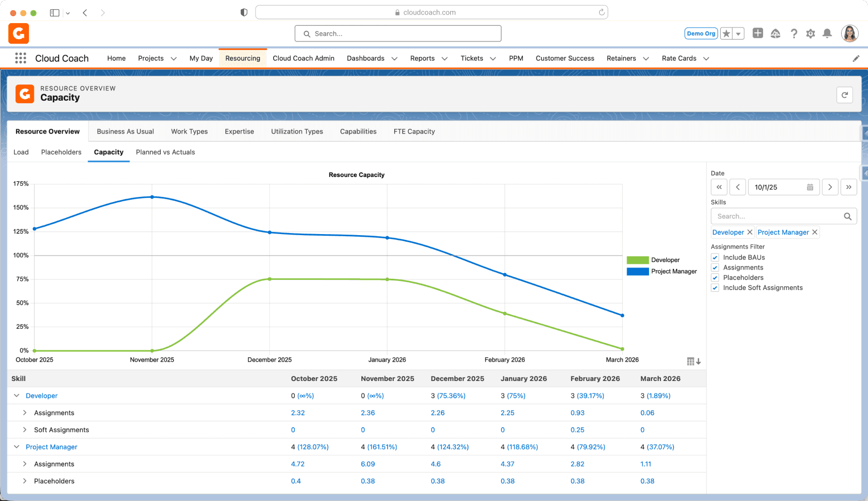This screenshot has width=868, height=501.
Task: Toggle the Placeholders filter checkbox
Action: pos(715,278)
